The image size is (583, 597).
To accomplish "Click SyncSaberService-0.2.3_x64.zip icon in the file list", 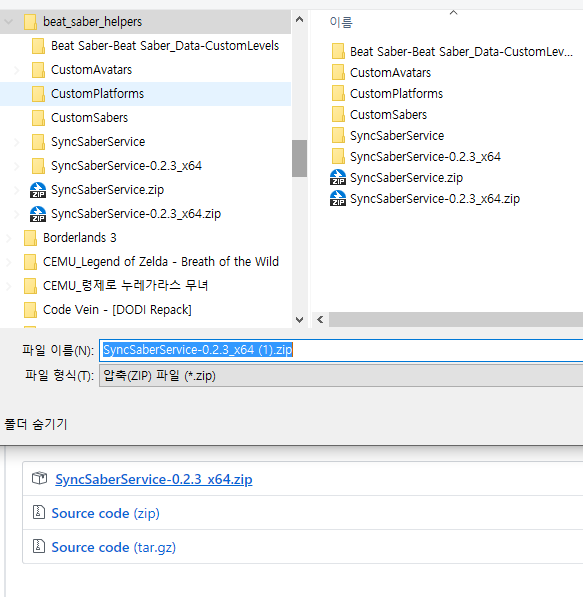I will coord(338,198).
